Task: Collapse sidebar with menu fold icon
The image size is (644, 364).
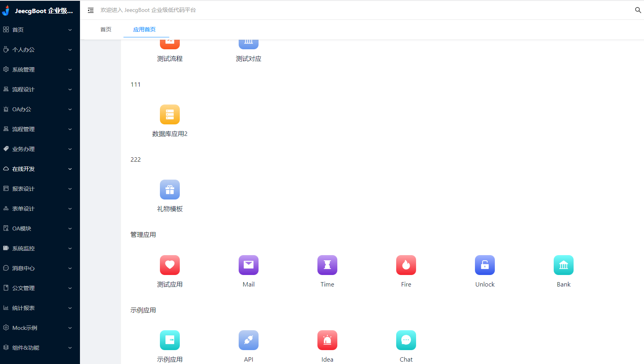Action: coord(91,10)
